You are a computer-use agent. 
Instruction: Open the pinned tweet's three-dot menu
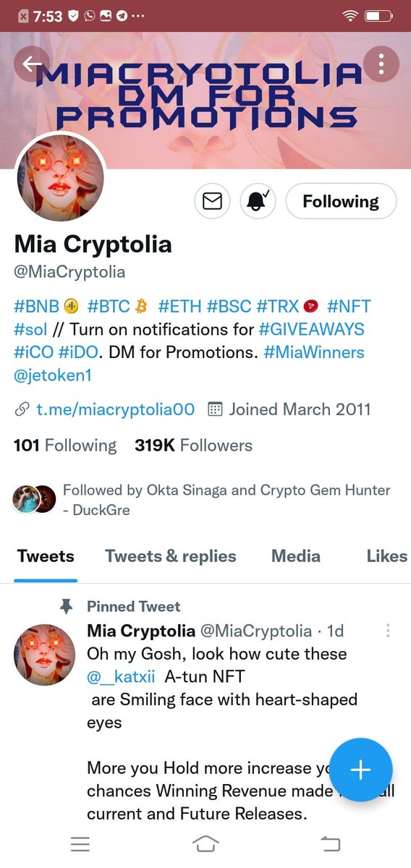389,631
